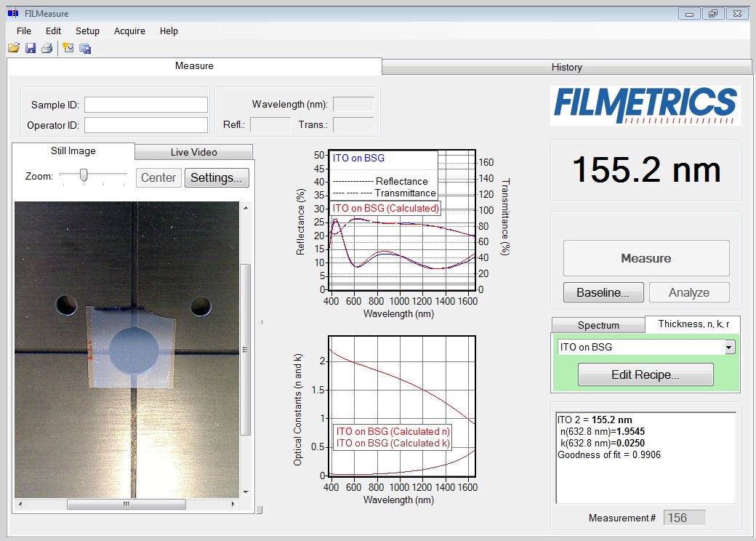The height and width of the screenshot is (541, 756).
Task: Switch to the Spectrum tab
Action: click(x=598, y=325)
